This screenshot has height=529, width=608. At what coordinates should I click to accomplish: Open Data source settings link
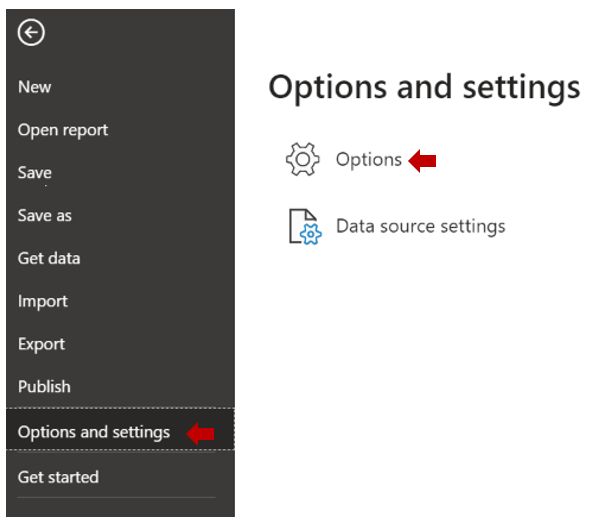pyautogui.click(x=421, y=226)
